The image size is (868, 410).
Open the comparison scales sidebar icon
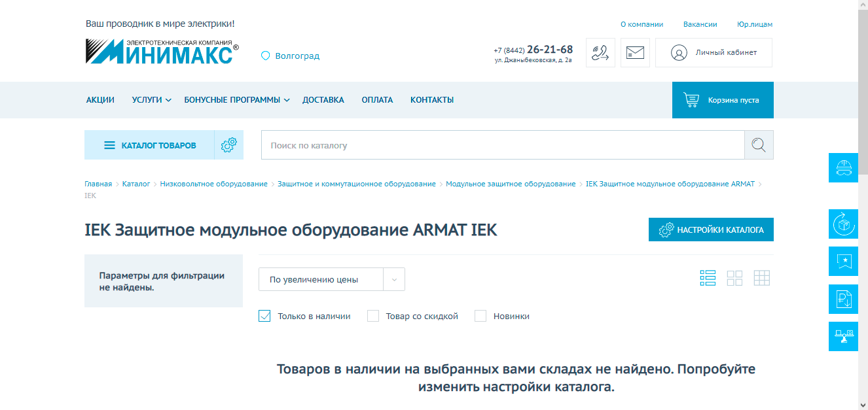coord(843,337)
